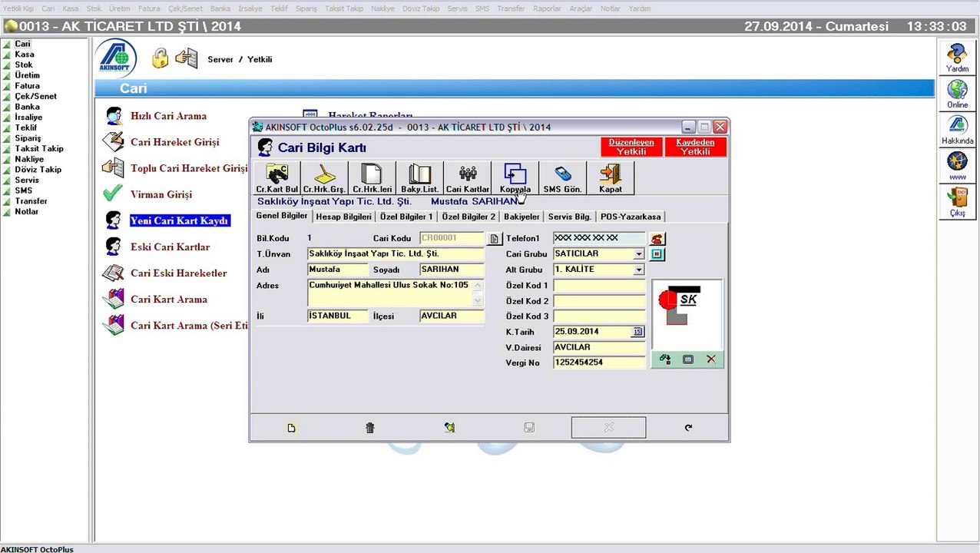
Task: Click grayed X cancel button in bottom bar
Action: tap(608, 428)
